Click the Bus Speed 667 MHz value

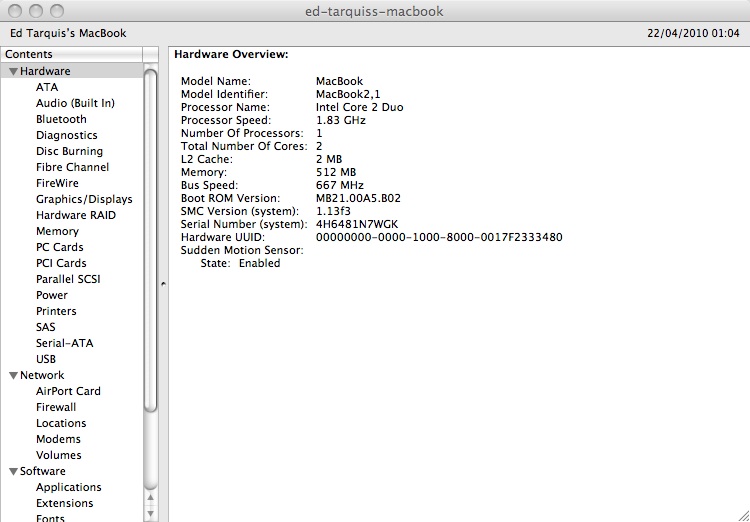(340, 185)
